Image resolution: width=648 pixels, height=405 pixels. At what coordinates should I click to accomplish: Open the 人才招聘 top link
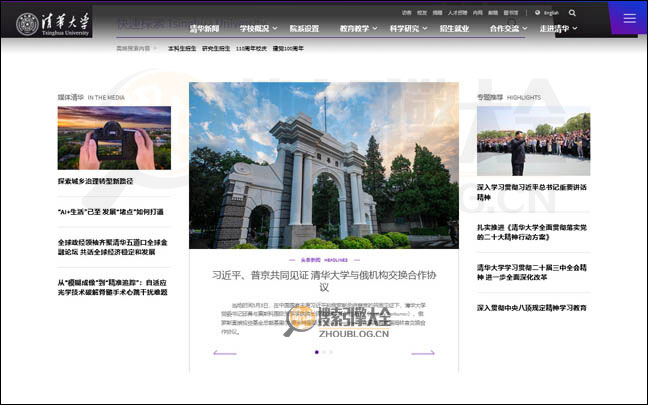[457, 13]
